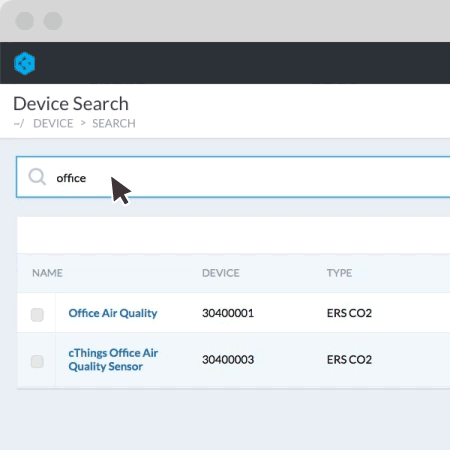This screenshot has width=450, height=450.
Task: Sort by the NAME column header
Action: click(47, 273)
